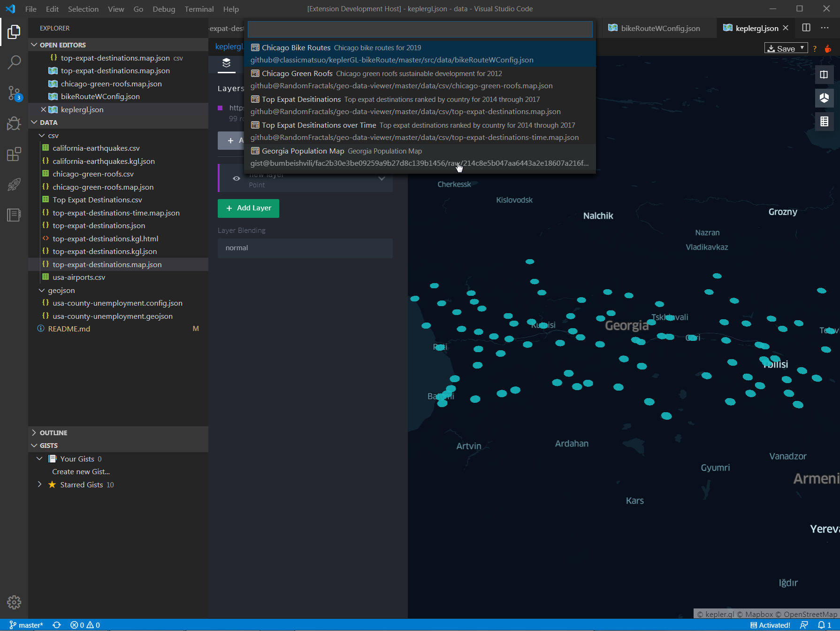Toggle split map view button on map

coord(824,75)
